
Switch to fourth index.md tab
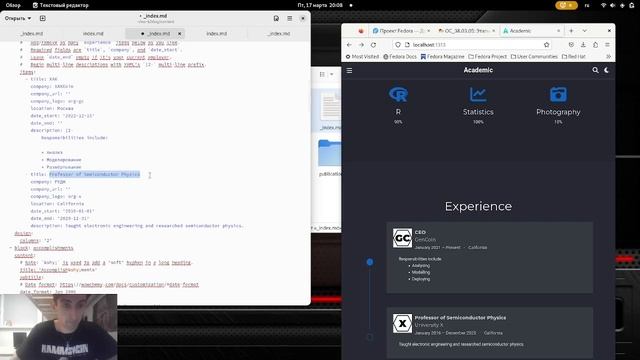(217, 33)
